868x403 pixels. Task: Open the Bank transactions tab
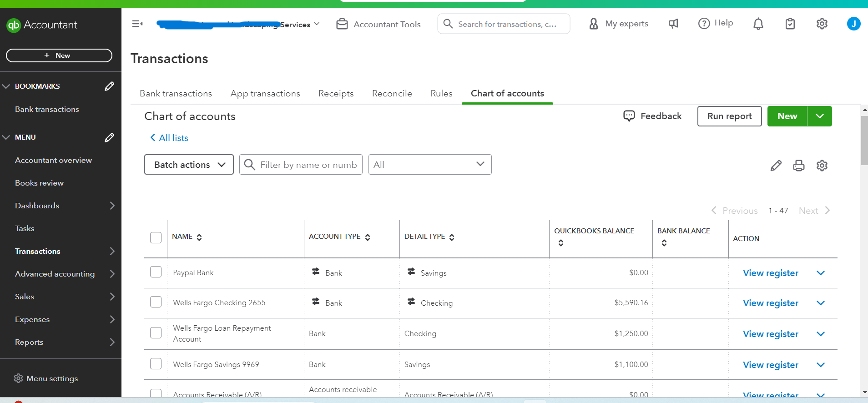point(176,94)
